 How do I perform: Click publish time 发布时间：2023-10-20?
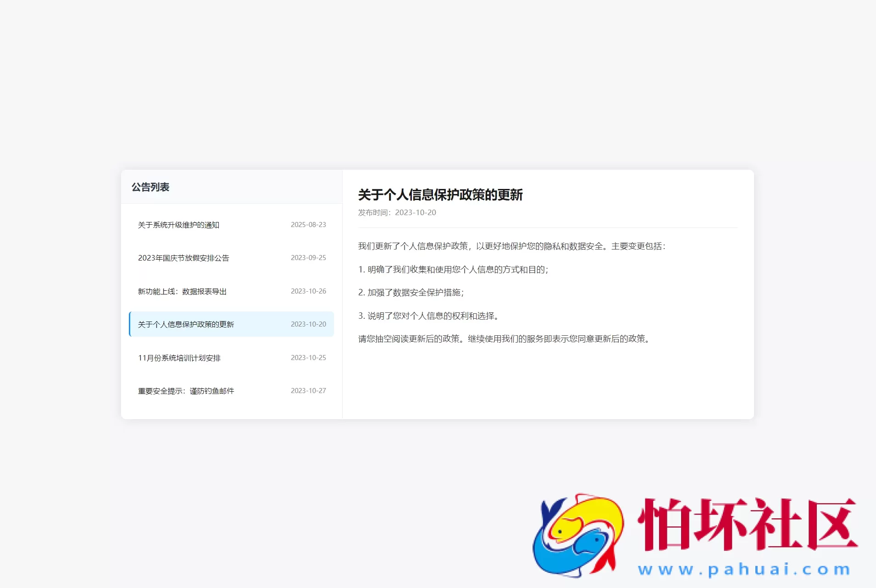click(x=397, y=212)
